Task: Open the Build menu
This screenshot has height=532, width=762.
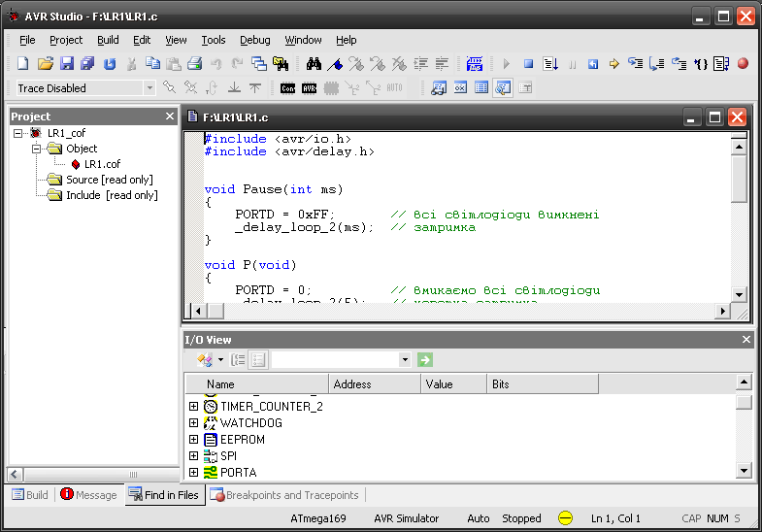Action: [108, 40]
